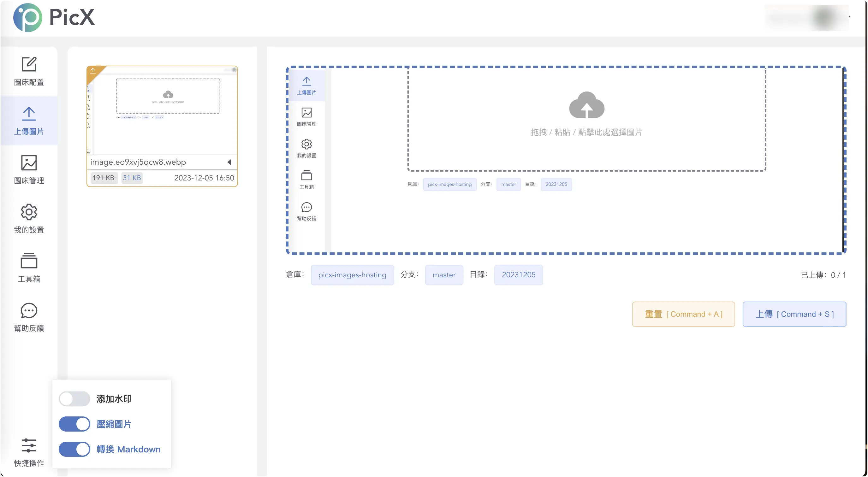The height and width of the screenshot is (477, 868).
Task: Click the 20231205 directory tag
Action: point(519,275)
